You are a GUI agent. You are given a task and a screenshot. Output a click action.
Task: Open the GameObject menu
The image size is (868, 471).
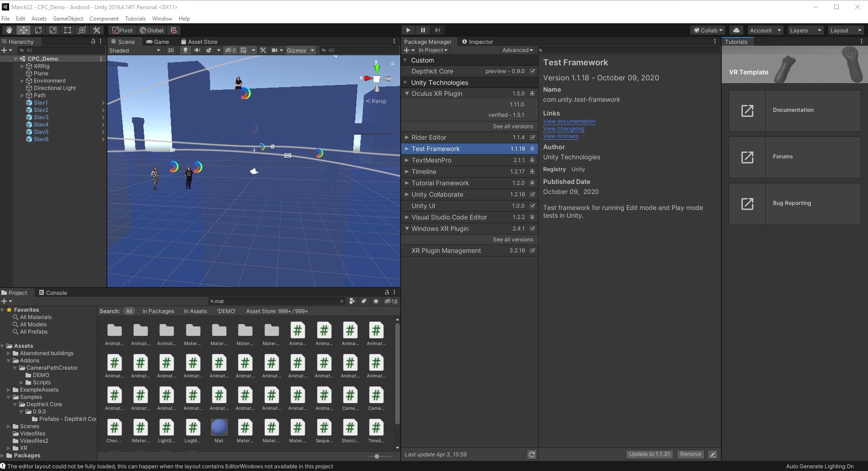[68, 19]
